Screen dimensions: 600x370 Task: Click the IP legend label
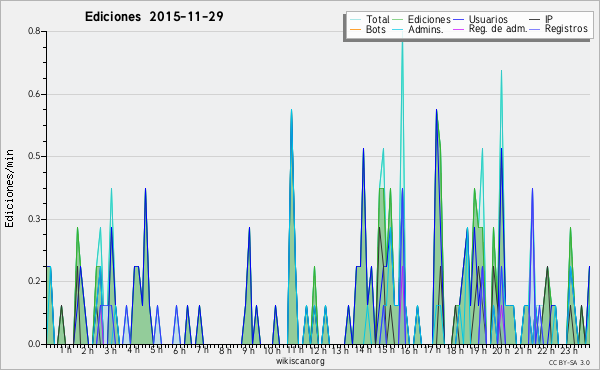[549, 19]
